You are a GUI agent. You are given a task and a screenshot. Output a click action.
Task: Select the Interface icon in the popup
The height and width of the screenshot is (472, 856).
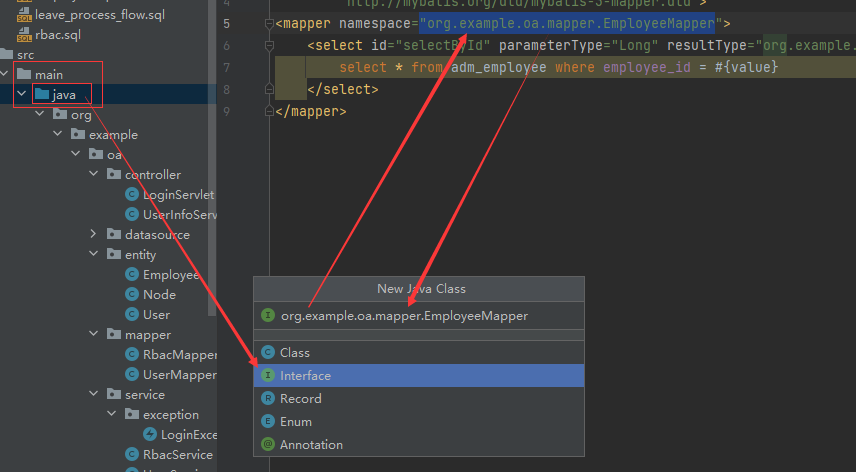[x=267, y=376]
